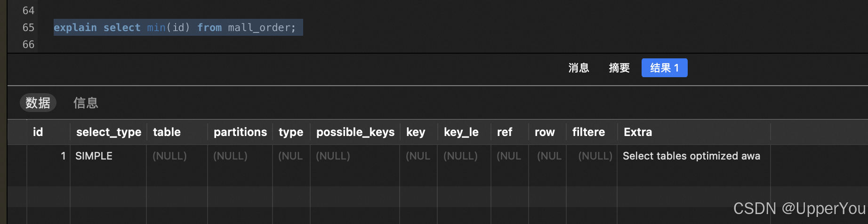Click the select_type column header
The width and height of the screenshot is (868, 224).
point(109,132)
